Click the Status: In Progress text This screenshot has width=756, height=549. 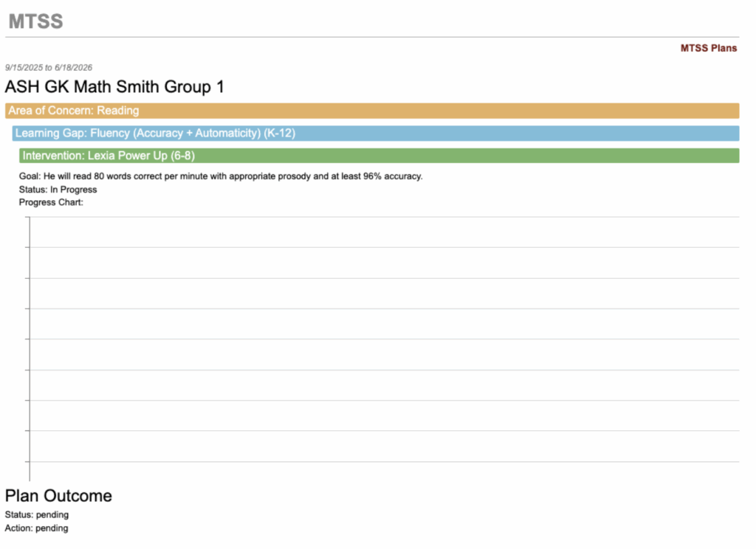pos(58,190)
